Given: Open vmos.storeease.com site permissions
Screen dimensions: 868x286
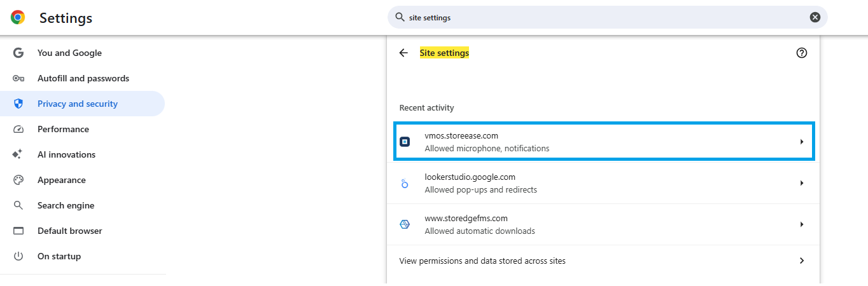Looking at the screenshot, I should point(603,142).
